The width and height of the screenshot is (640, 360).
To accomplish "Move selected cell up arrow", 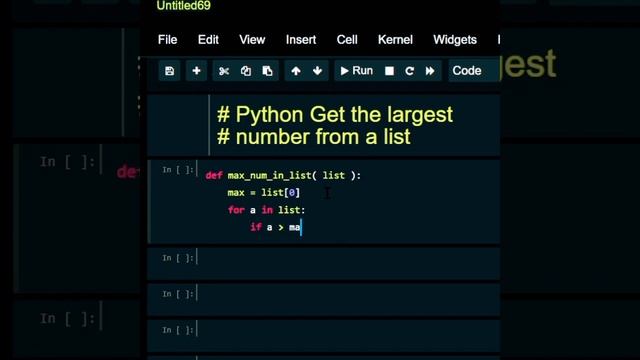I will (296, 71).
